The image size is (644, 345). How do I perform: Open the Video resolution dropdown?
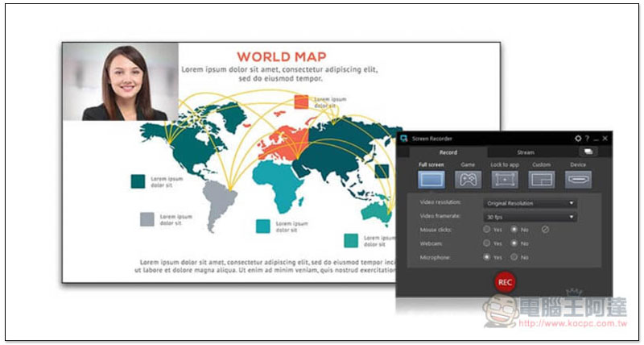coord(530,203)
